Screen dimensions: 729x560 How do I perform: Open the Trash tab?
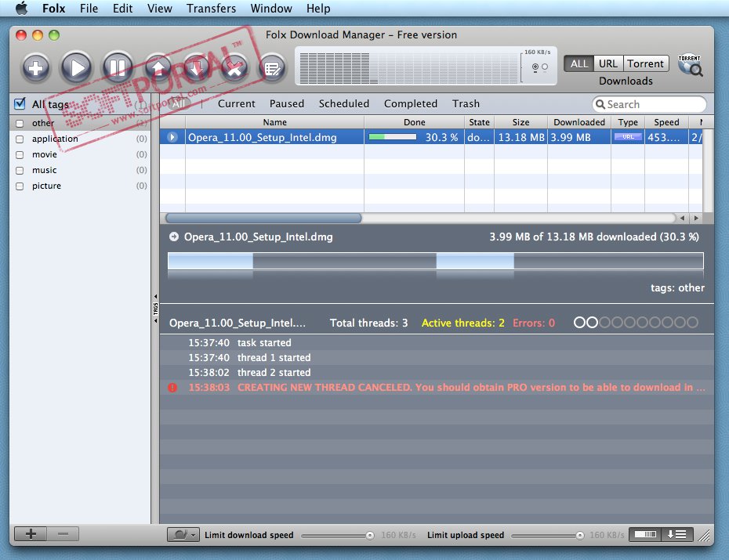click(x=466, y=103)
